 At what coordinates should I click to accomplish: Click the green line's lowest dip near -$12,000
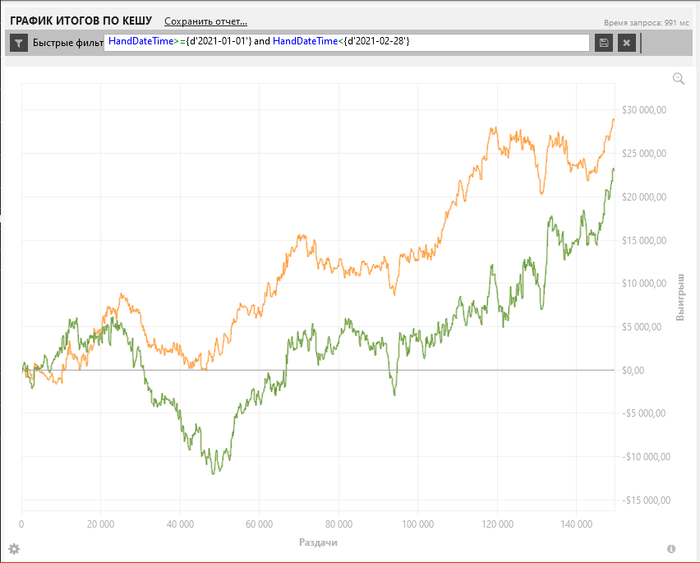coord(213,473)
